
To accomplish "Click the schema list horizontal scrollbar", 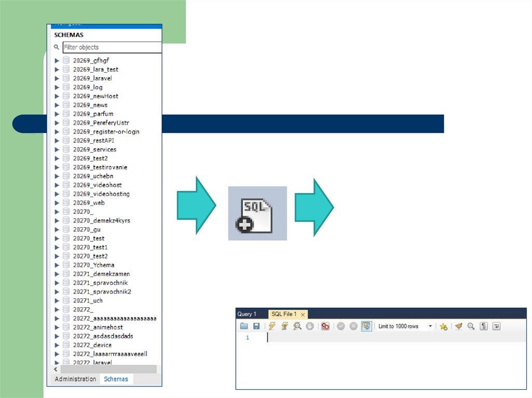I will point(108,369).
